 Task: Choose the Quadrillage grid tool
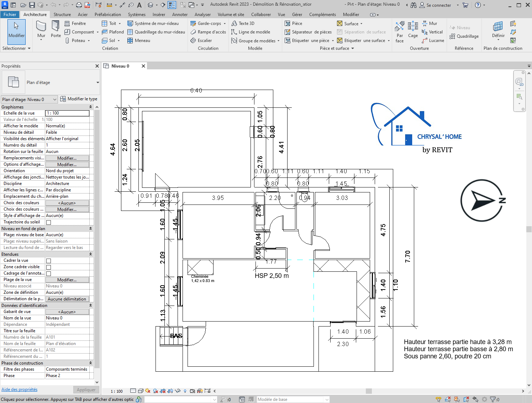(464, 36)
